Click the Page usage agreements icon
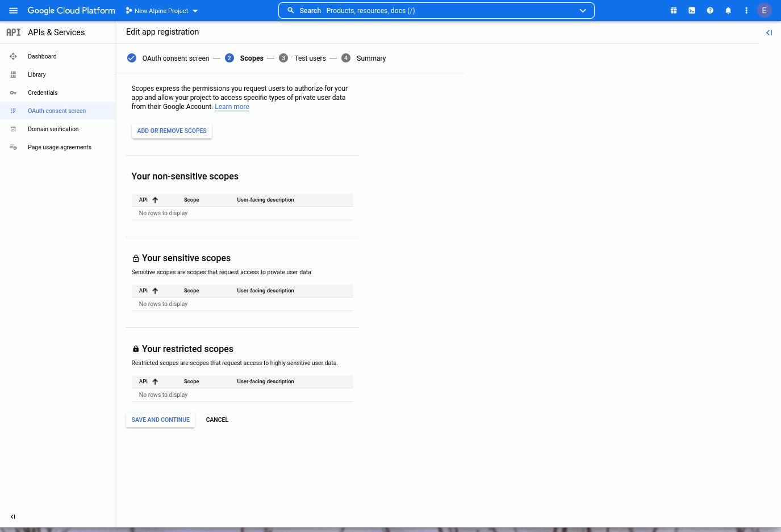The width and height of the screenshot is (781, 532). [x=13, y=147]
